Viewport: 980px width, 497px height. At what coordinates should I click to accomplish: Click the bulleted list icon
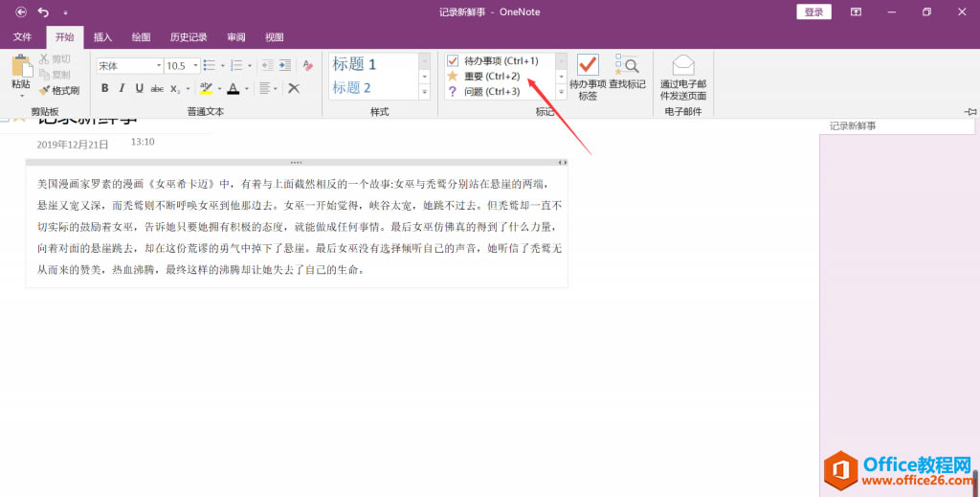click(210, 66)
